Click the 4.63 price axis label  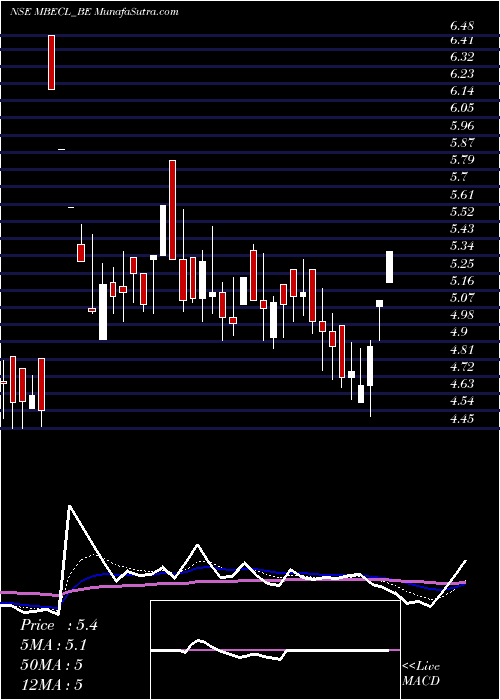(462, 384)
